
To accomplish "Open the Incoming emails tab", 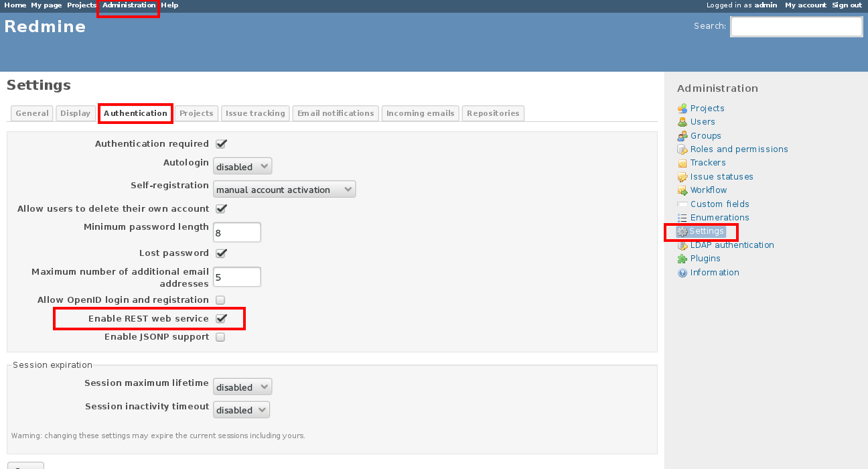I will [x=421, y=113].
